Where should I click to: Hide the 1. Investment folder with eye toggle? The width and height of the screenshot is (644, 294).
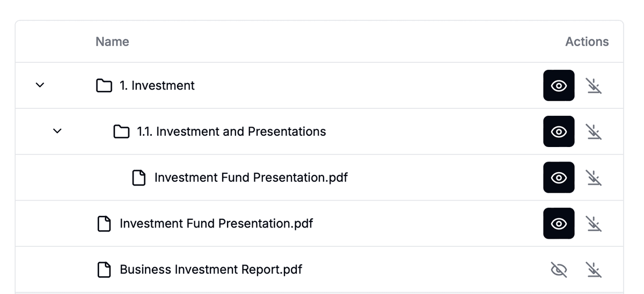tap(559, 86)
